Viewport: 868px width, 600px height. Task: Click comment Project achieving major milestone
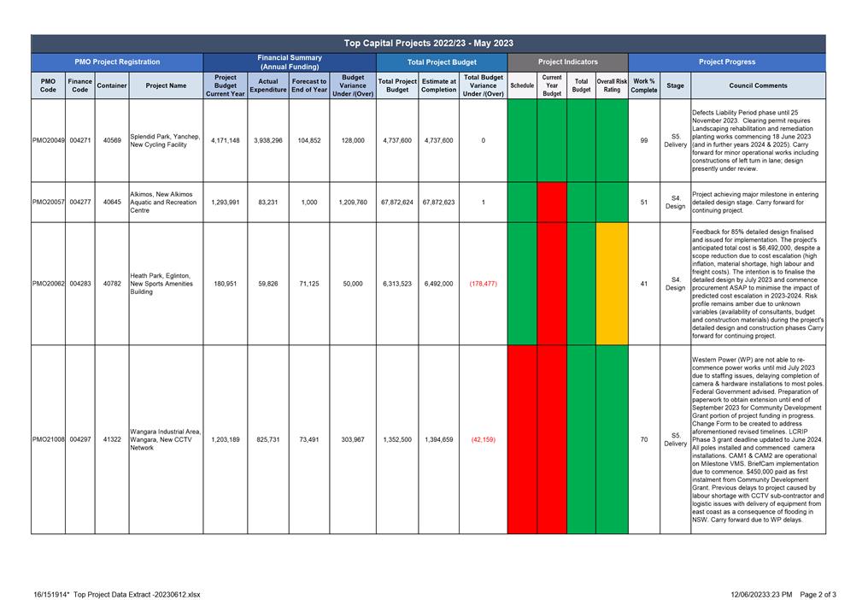coord(755,203)
